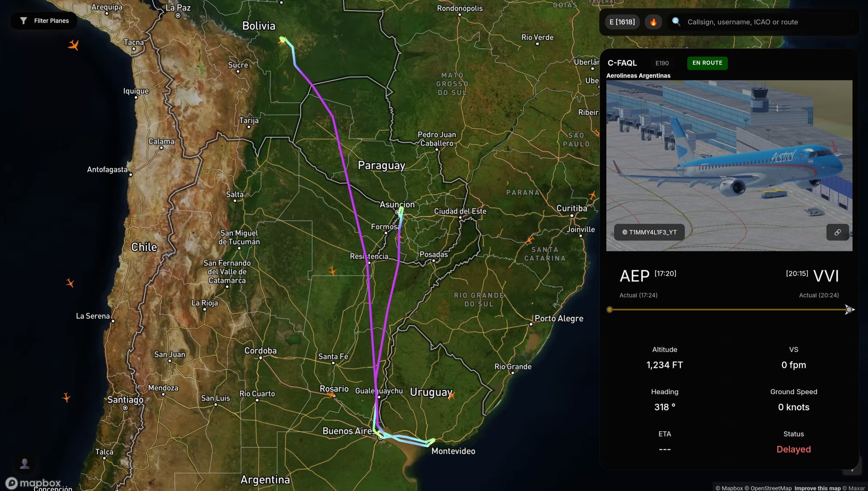Click the E [1618] counter button
Viewport: 868px width, 491px height.
tap(622, 22)
